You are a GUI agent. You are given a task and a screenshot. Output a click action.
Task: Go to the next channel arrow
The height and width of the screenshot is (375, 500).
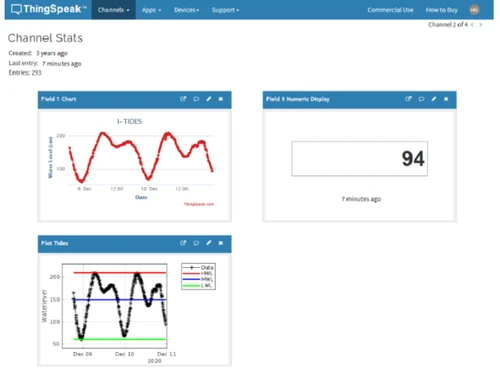click(x=481, y=25)
